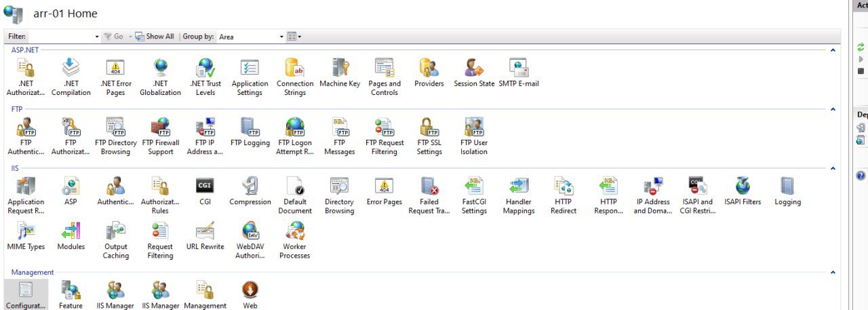Open IP Address and Domain Restrictions
This screenshot has height=310, width=868.
pos(653,195)
